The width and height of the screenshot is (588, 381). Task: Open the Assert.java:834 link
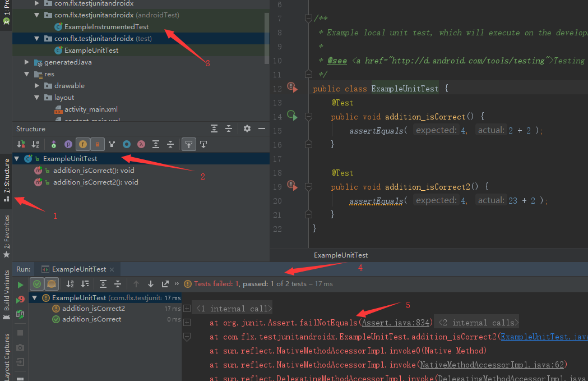point(396,323)
